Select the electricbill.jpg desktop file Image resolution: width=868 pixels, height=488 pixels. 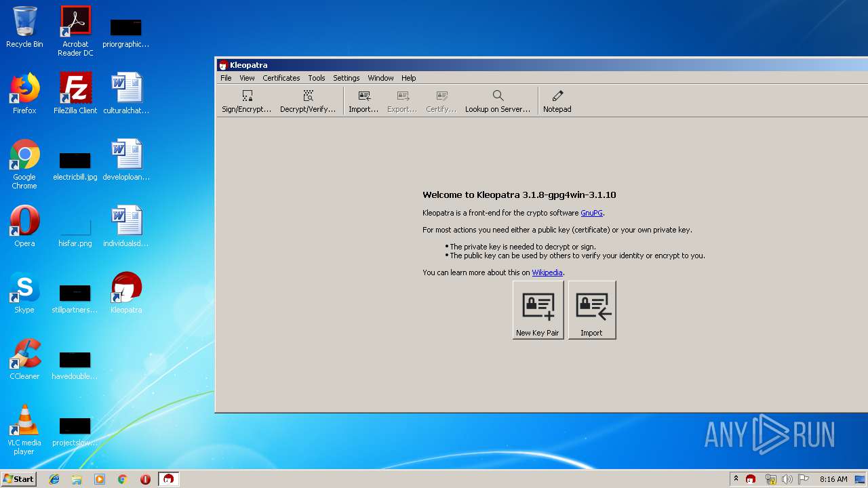pyautogui.click(x=75, y=167)
